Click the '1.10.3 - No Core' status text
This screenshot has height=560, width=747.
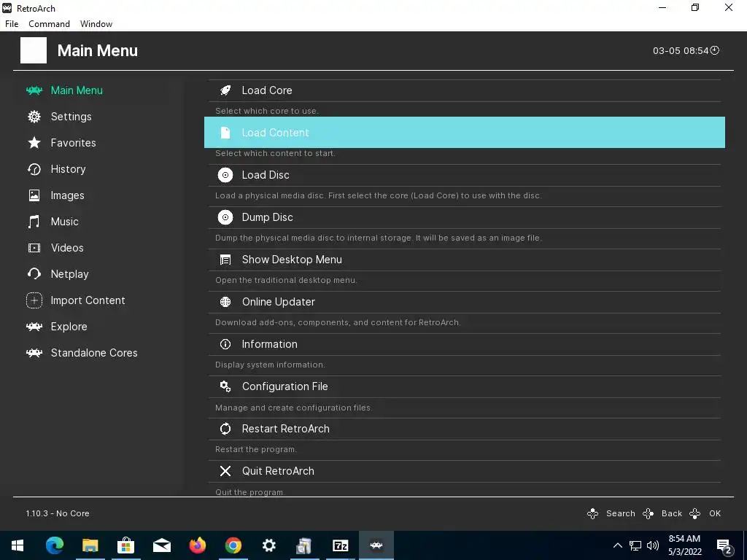58,513
